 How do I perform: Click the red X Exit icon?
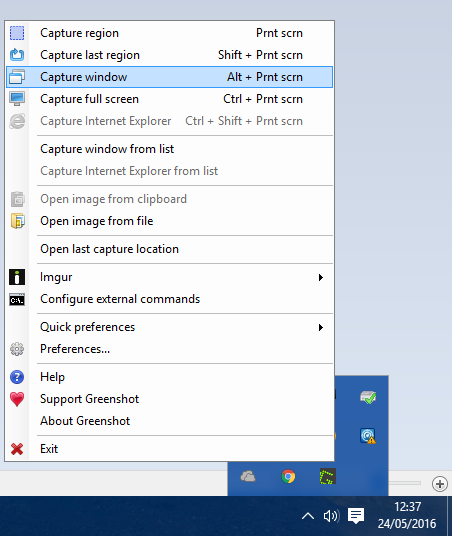[17, 449]
